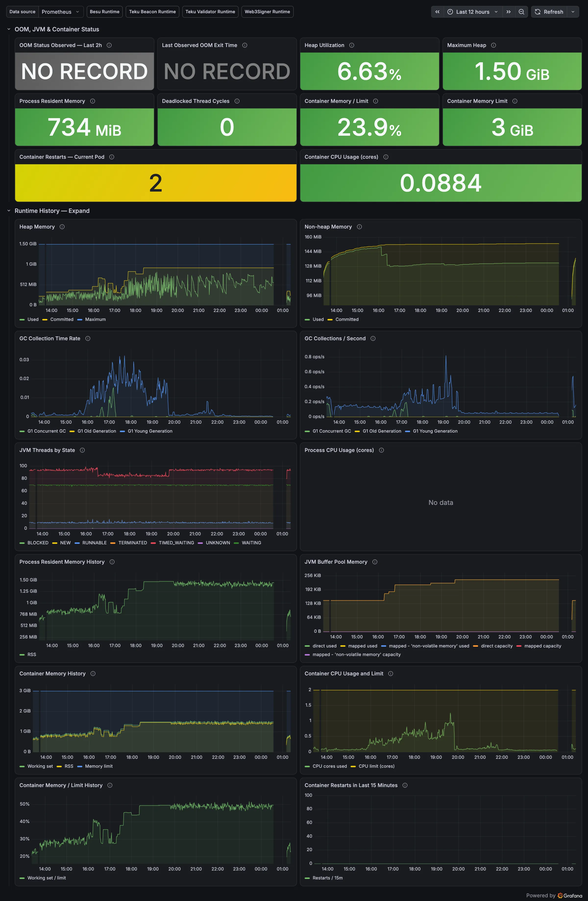Toggle G1 Young Generation in GC Collection Time Rate legend
Screen dimensions: 588x901
[150, 431]
